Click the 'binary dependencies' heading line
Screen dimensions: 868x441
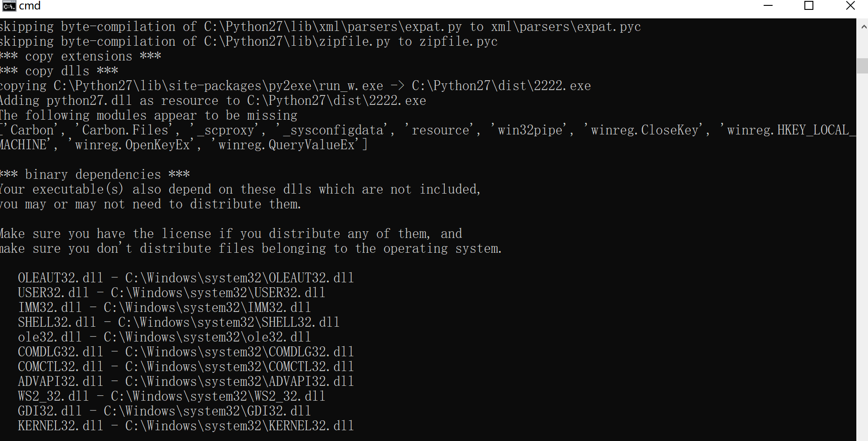[95, 174]
